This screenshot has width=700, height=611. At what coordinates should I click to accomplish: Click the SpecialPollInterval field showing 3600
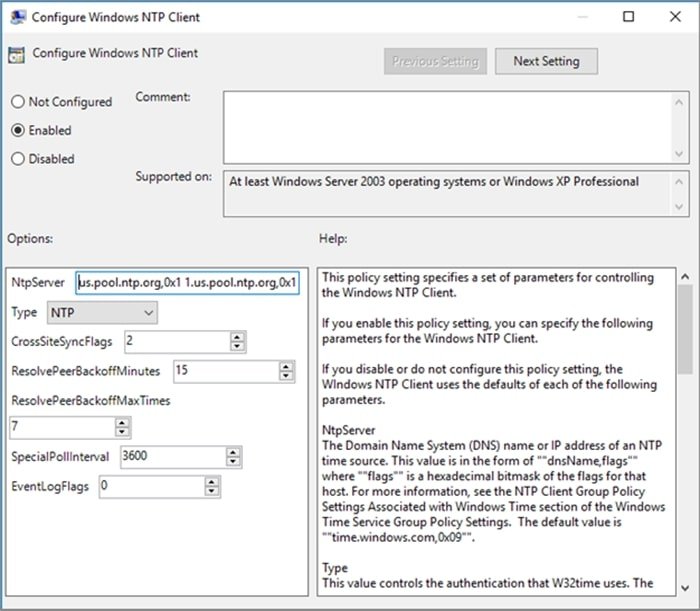coord(166,457)
